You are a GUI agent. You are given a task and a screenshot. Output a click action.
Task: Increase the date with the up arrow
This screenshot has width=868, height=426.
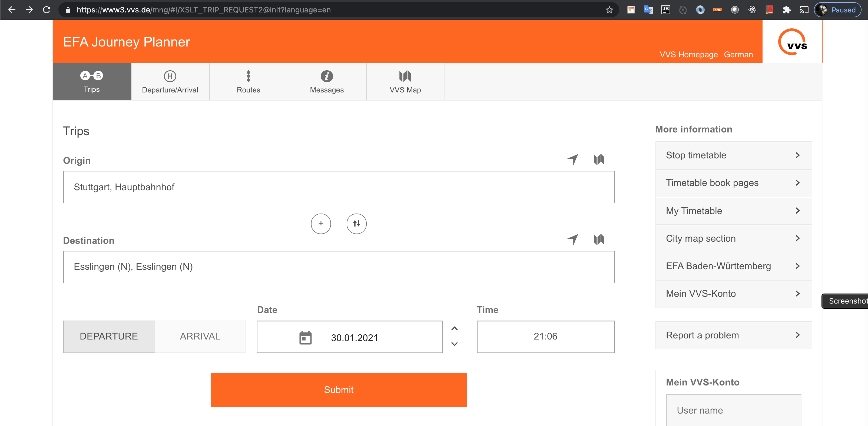click(454, 328)
